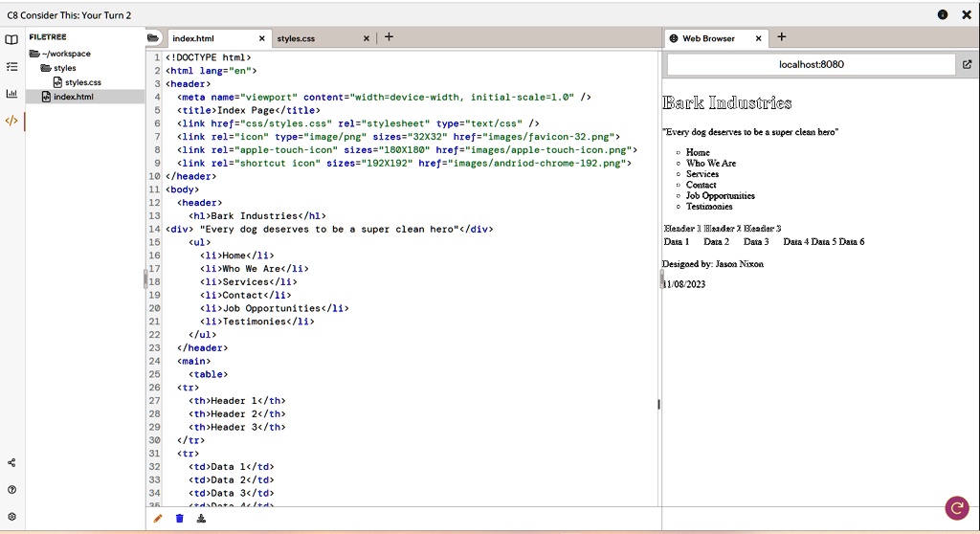980x534 pixels.
Task: Click the 11/08/2023 date in preview
Action: click(x=683, y=284)
